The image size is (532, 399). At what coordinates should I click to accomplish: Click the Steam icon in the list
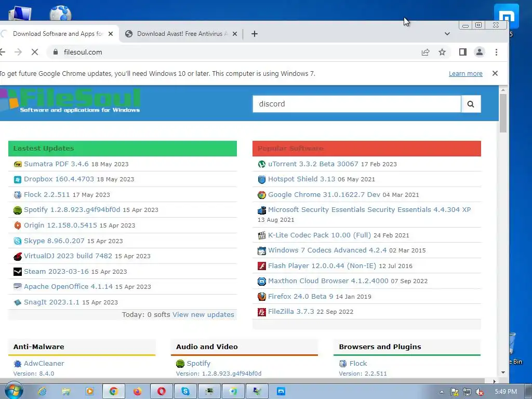(18, 271)
